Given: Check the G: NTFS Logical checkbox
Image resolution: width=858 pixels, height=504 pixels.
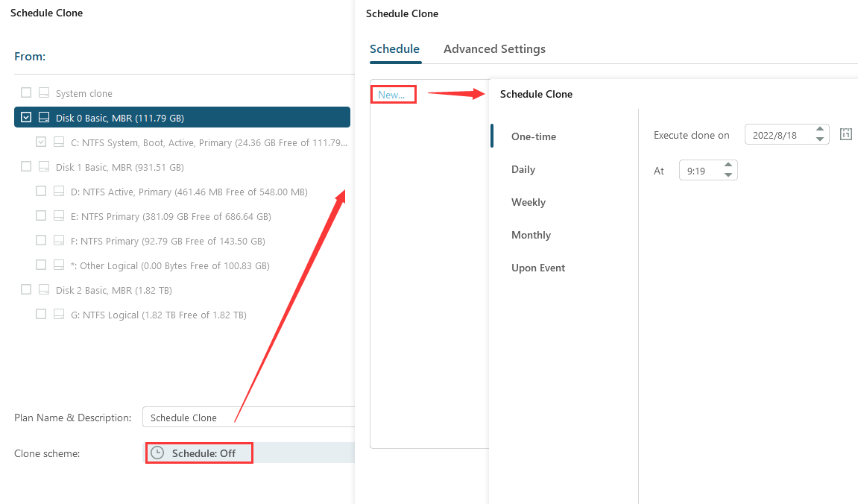Looking at the screenshot, I should (41, 314).
